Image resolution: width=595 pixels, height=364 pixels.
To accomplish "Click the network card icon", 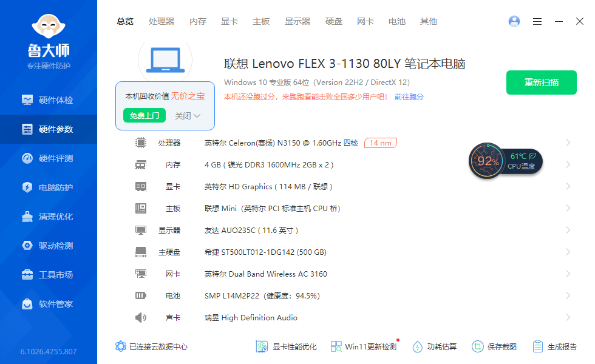I will (x=141, y=274).
